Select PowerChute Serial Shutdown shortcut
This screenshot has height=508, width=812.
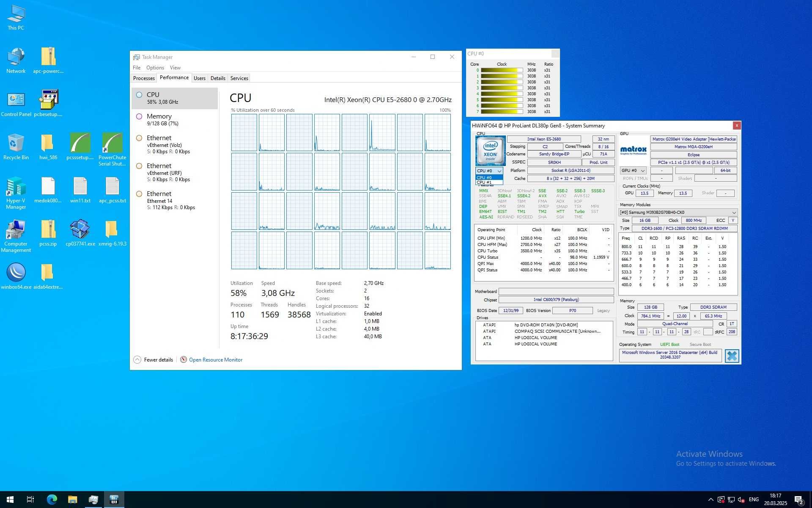[x=112, y=149]
